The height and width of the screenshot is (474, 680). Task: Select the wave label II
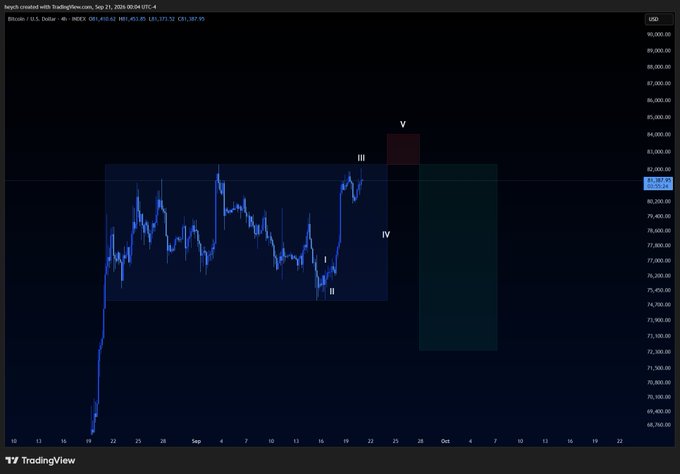(332, 291)
